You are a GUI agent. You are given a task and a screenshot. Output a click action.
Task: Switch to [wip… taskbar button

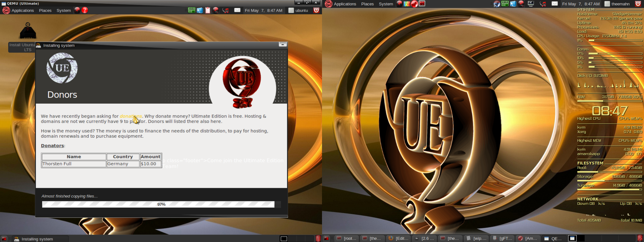[x=476, y=238]
